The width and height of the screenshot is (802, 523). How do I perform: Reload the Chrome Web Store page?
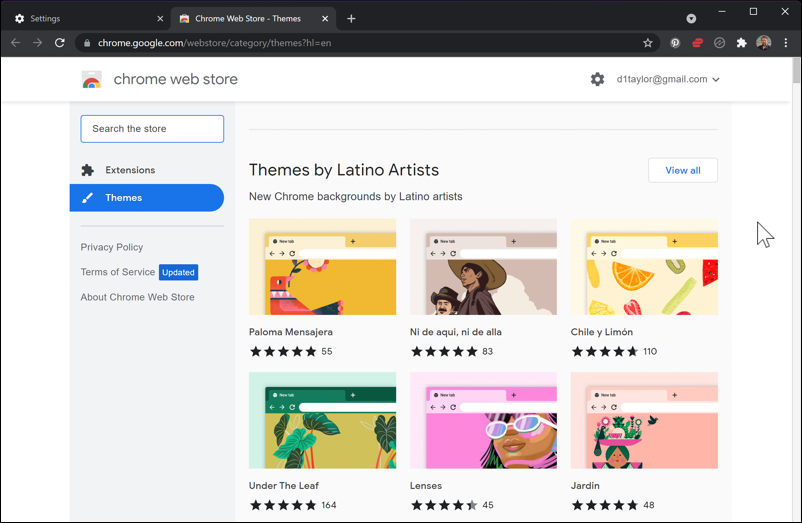pyautogui.click(x=60, y=43)
